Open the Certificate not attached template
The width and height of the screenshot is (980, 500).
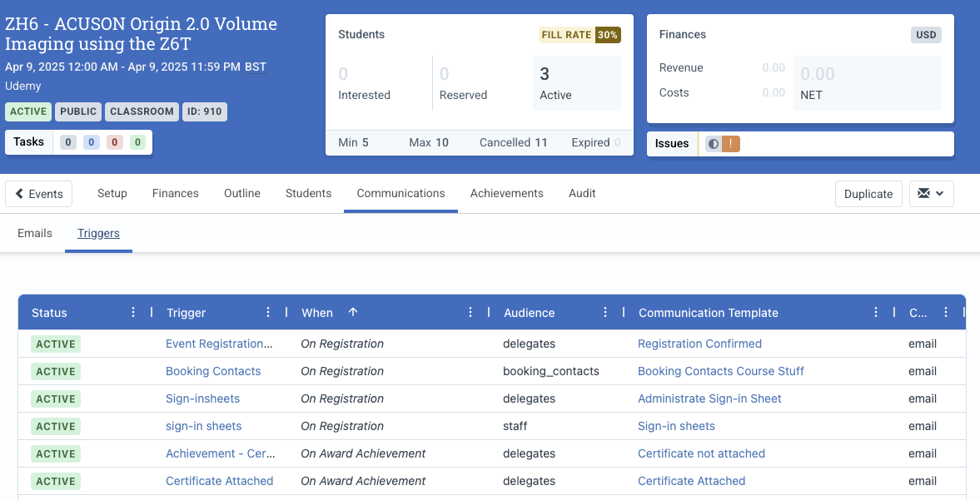(x=701, y=453)
